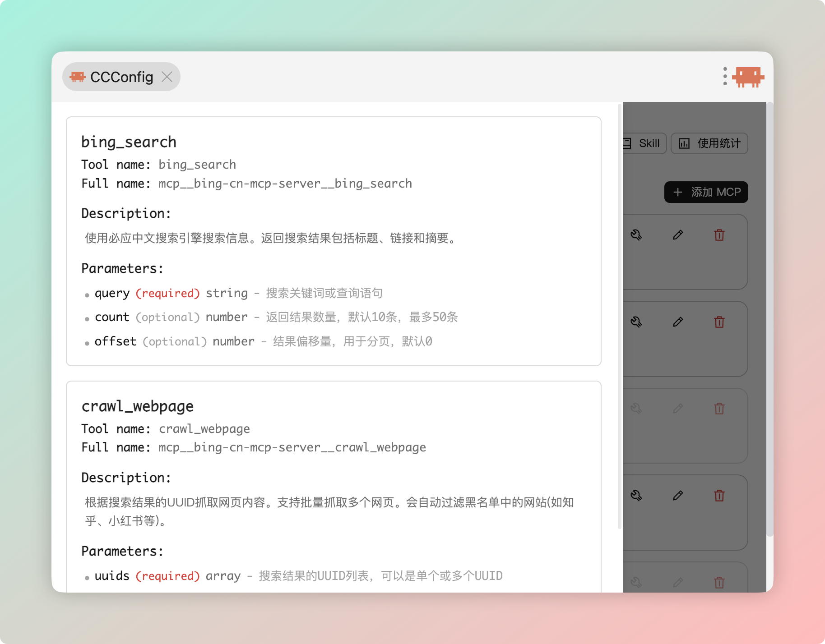Edit the fourth MCP card
Image resolution: width=825 pixels, height=644 pixels.
[678, 496]
